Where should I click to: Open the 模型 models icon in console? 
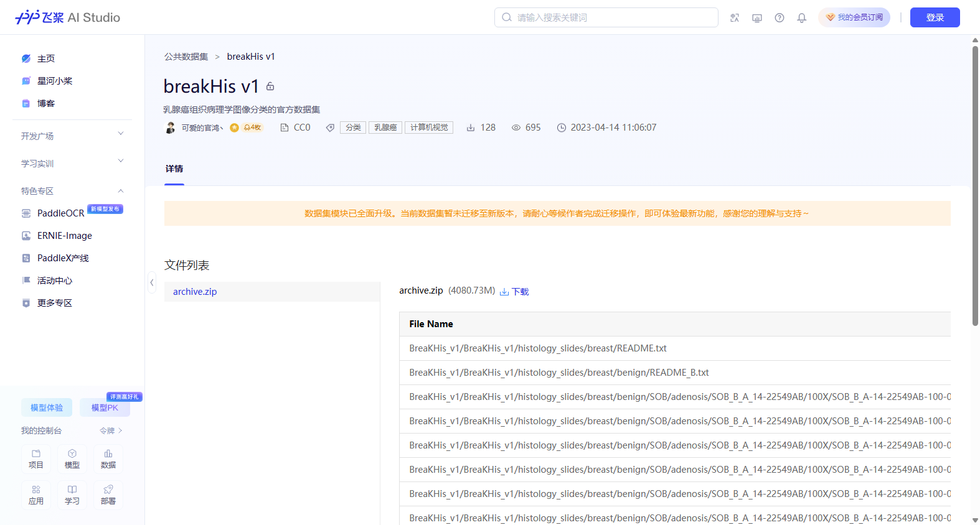coord(72,459)
